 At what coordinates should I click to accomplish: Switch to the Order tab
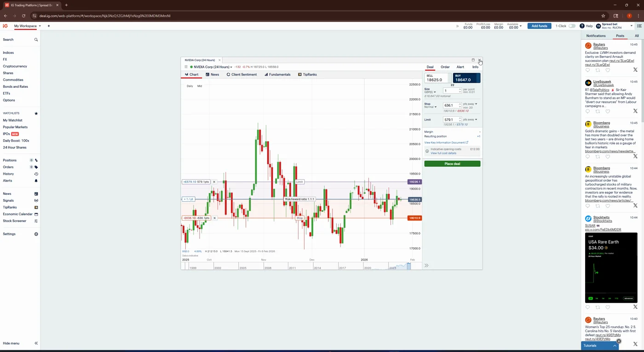[x=445, y=67]
